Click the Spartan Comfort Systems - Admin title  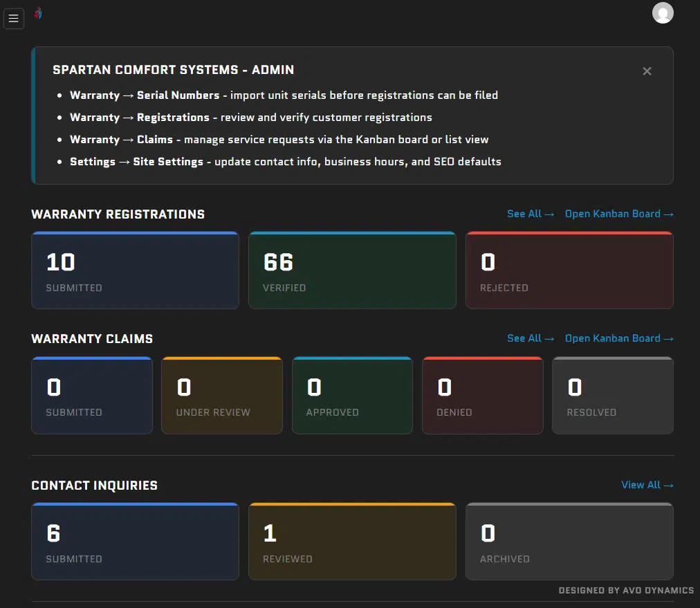(x=173, y=70)
